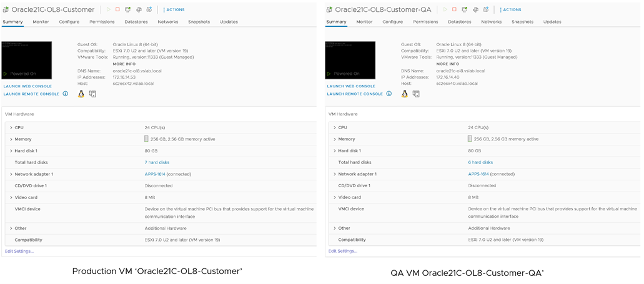This screenshot has width=644, height=284.
Task: Click device icon beside penguin in production VM
Action: click(93, 94)
